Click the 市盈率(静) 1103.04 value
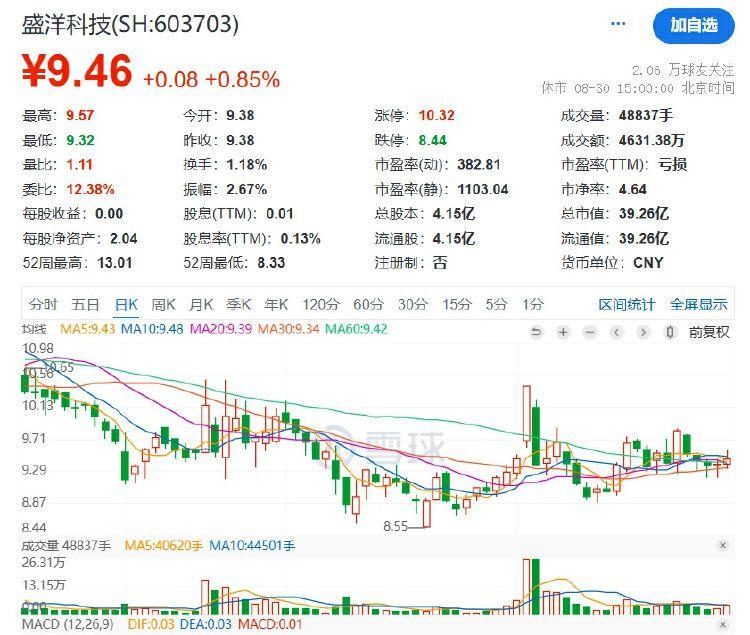Viewport: 750px width, 635px height. [483, 189]
